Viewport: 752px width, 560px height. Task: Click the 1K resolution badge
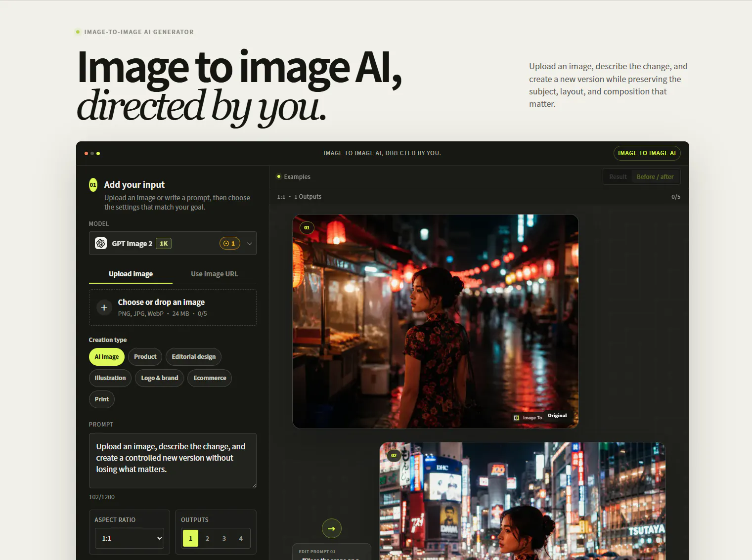tap(164, 243)
